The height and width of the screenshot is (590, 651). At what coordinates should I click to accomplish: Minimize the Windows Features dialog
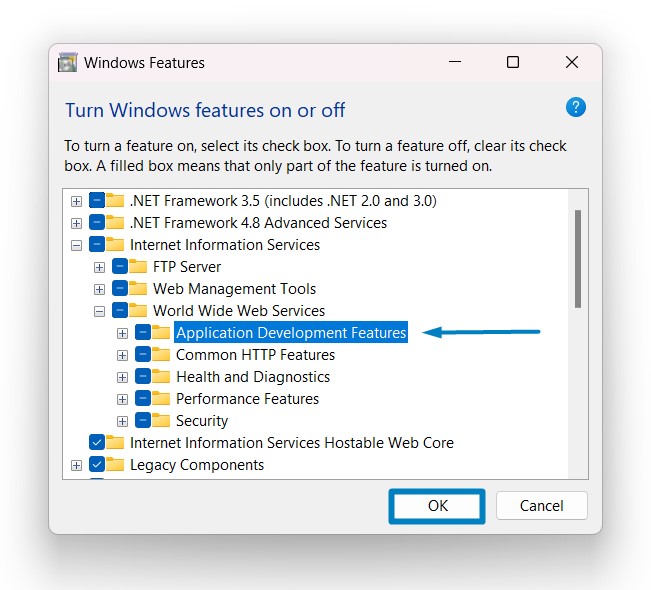(x=455, y=62)
